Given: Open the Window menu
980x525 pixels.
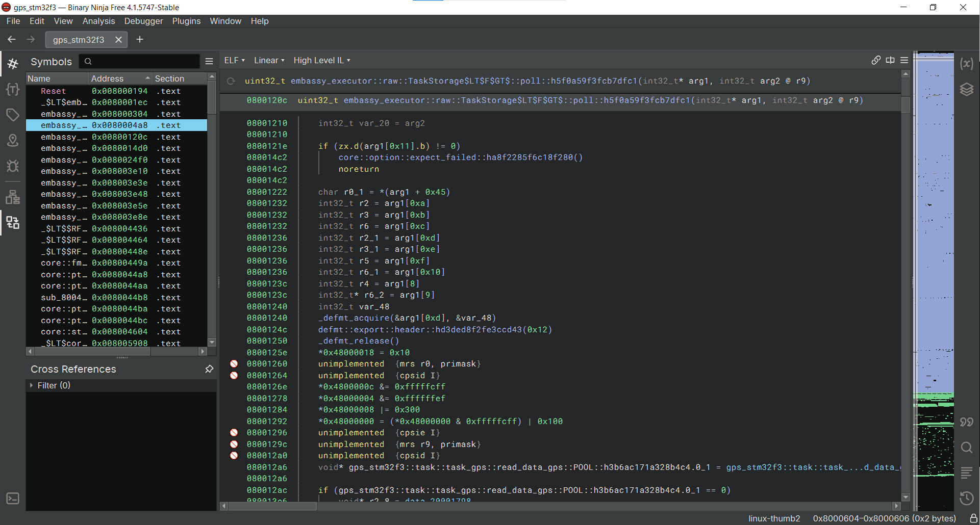Looking at the screenshot, I should click(x=225, y=21).
